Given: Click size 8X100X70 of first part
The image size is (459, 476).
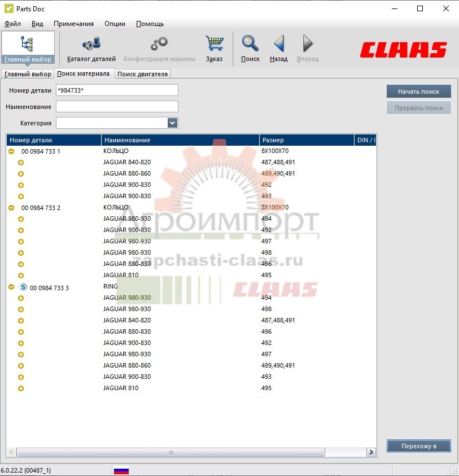Looking at the screenshot, I should coord(275,151).
